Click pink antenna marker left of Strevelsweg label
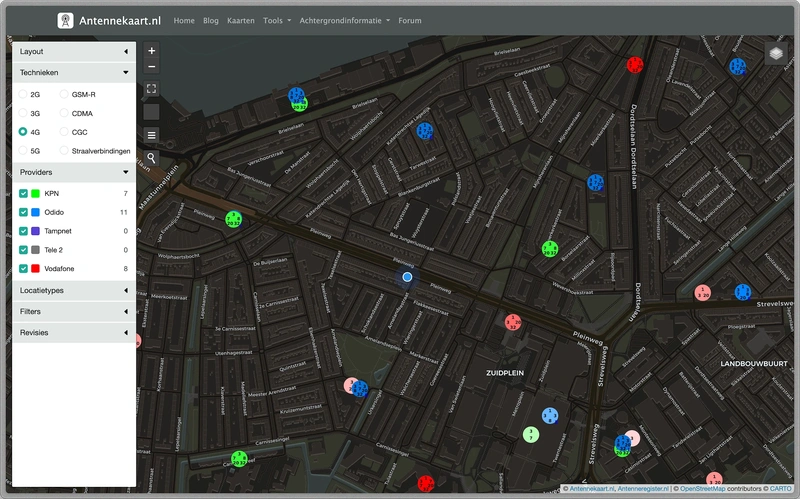Image resolution: width=800 pixels, height=499 pixels. [703, 292]
